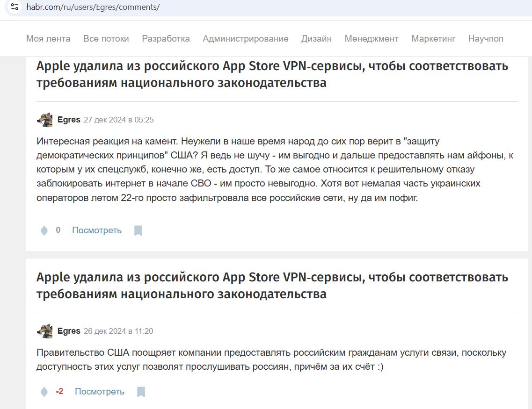Open the Дизайн section
The width and height of the screenshot is (532, 409).
pyautogui.click(x=317, y=39)
